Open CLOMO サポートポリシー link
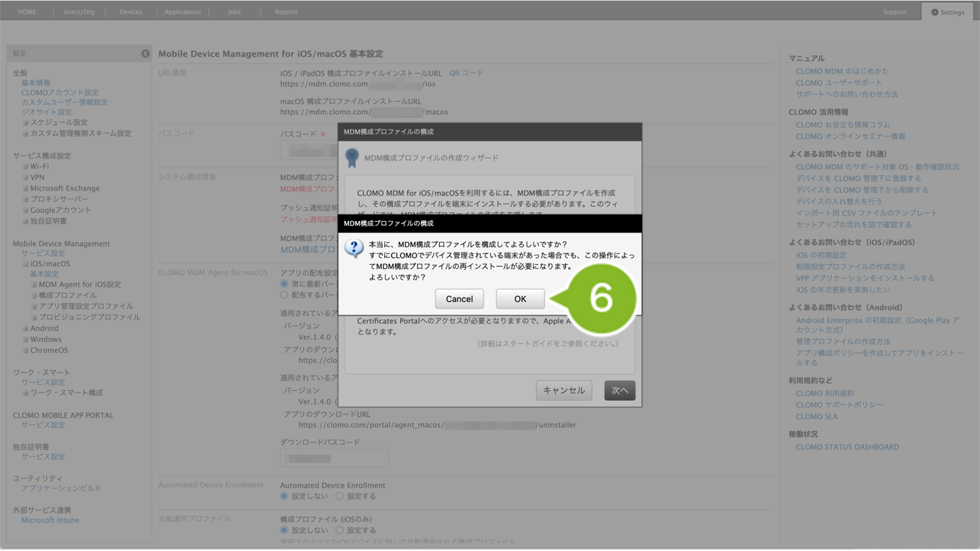980x551 pixels. [839, 405]
